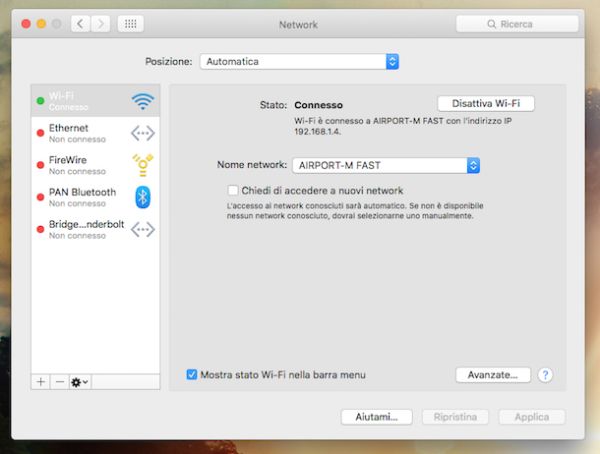This screenshot has width=600, height=454.
Task: Remove selected service with minus button
Action: [59, 382]
